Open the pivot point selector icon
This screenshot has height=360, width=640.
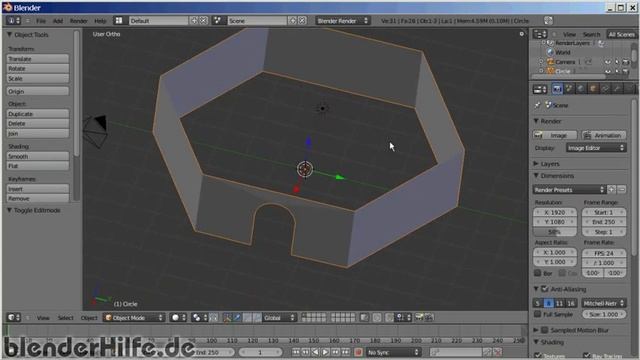[199, 318]
